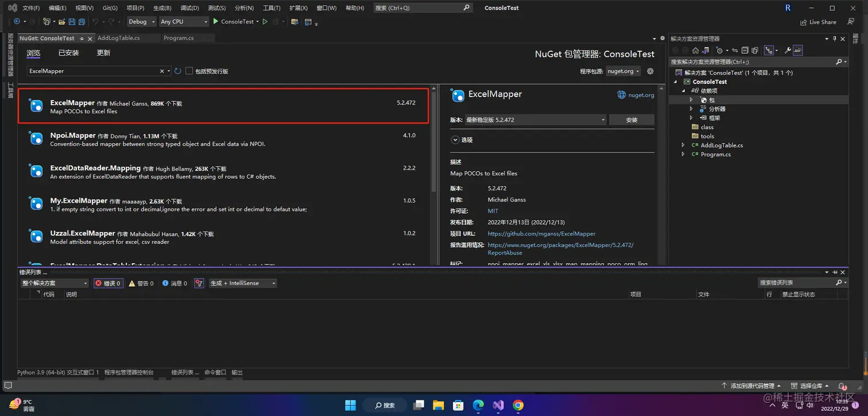This screenshot has height=416, width=868.
Task: Toggle the Errors 0 filter button
Action: 108,283
